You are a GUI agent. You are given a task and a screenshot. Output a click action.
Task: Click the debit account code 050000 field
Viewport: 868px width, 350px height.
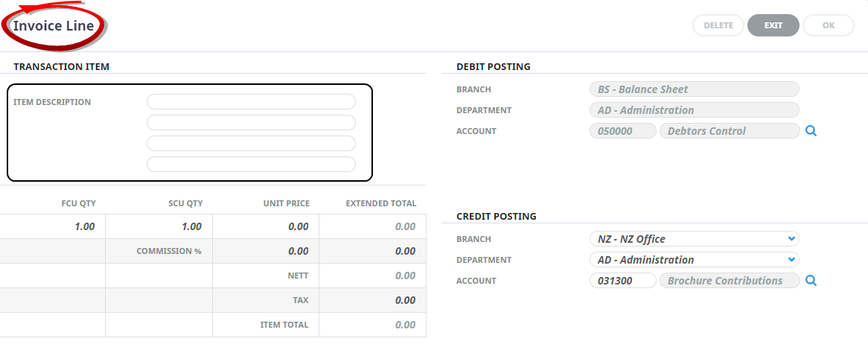(x=622, y=131)
